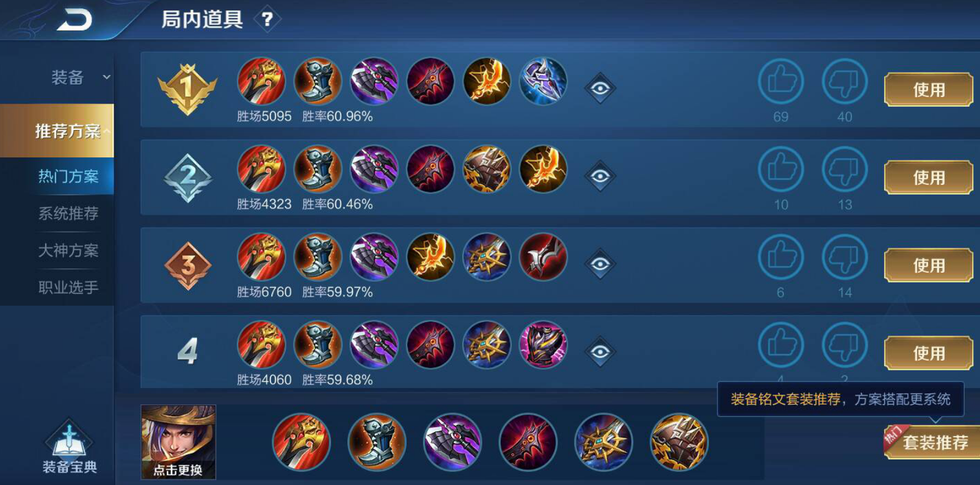980x485 pixels.
Task: Like the rank 1 build with thumbs-up
Action: click(781, 82)
